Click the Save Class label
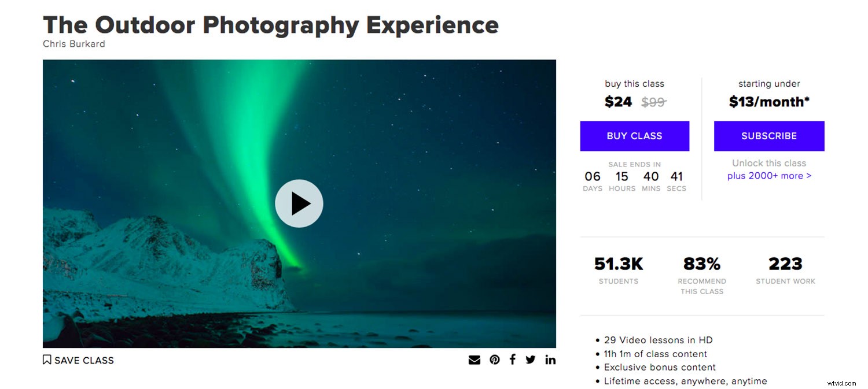 click(83, 360)
